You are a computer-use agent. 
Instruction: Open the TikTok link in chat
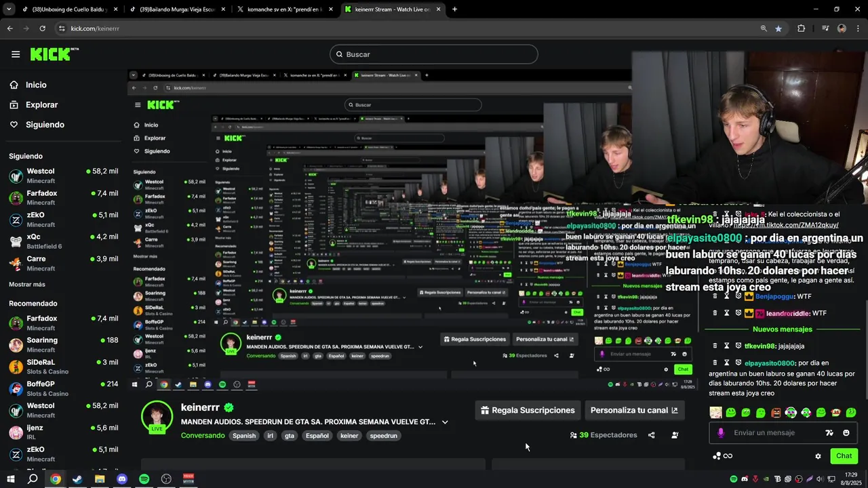click(x=786, y=225)
